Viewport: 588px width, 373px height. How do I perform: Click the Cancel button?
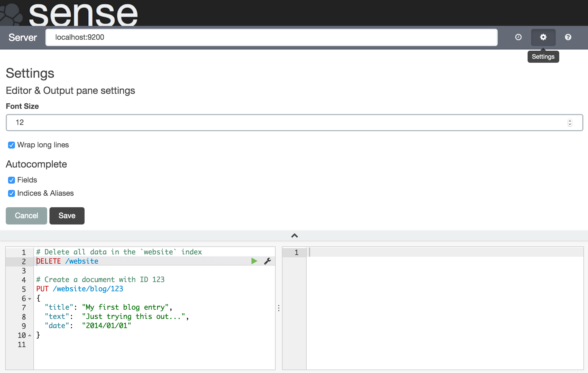[26, 216]
